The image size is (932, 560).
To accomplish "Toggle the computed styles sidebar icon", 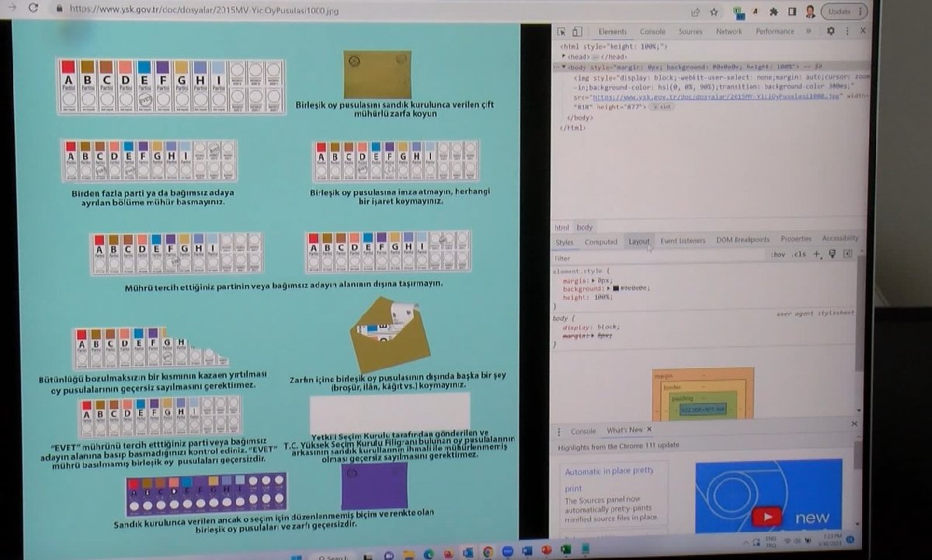I will tap(847, 254).
